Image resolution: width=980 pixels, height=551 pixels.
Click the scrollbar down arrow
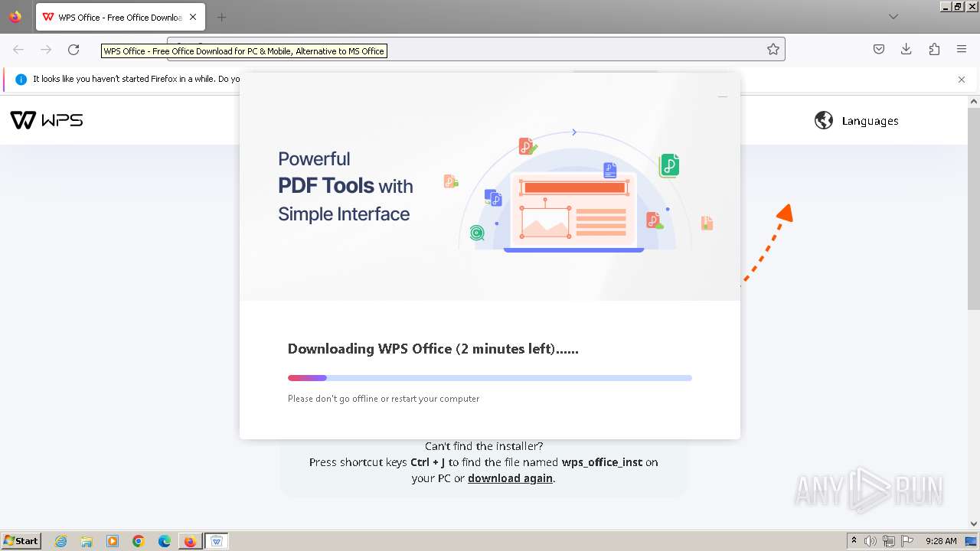[974, 523]
